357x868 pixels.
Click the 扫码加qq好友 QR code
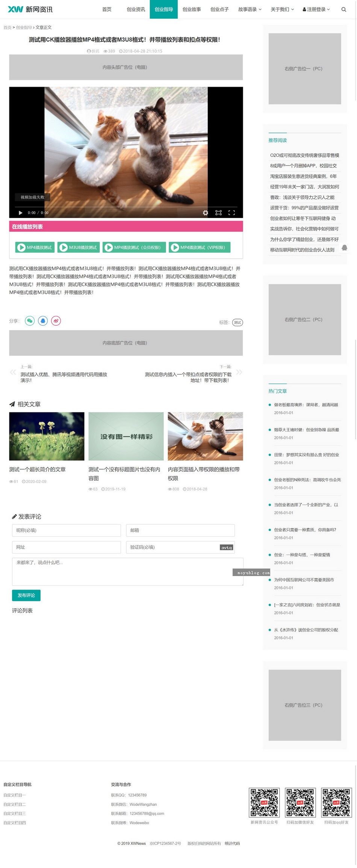pyautogui.click(x=336, y=803)
